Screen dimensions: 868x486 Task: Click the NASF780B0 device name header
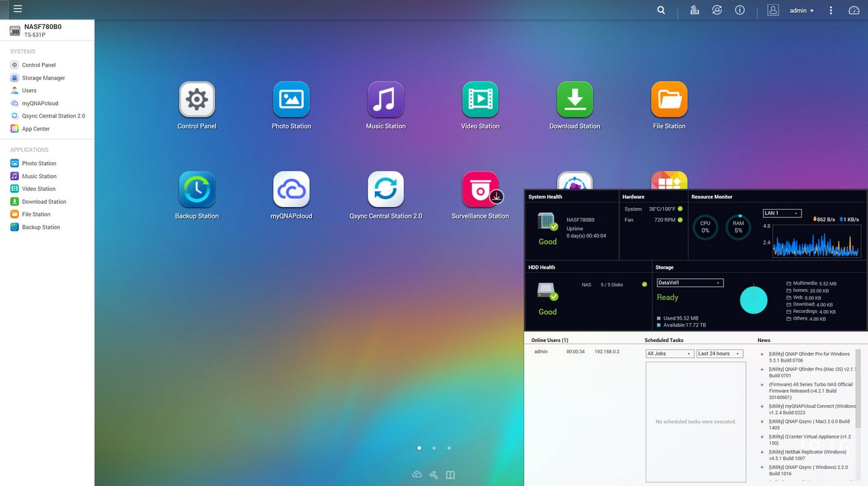pyautogui.click(x=43, y=27)
